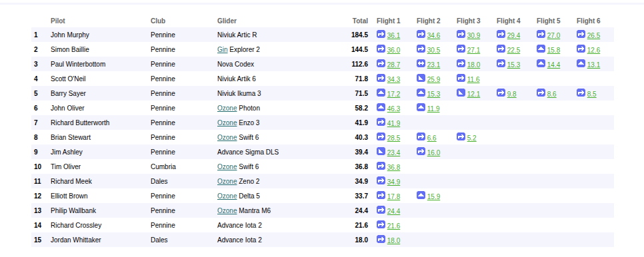644x257 pixels.
Task: Open John Murphy's 29.4 flight link
Action: click(513, 36)
